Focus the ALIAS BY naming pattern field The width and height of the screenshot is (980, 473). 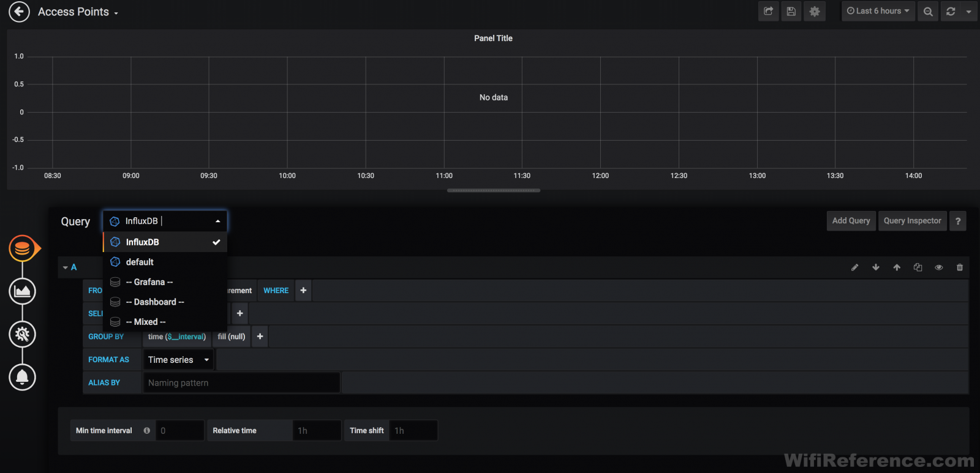tap(241, 383)
